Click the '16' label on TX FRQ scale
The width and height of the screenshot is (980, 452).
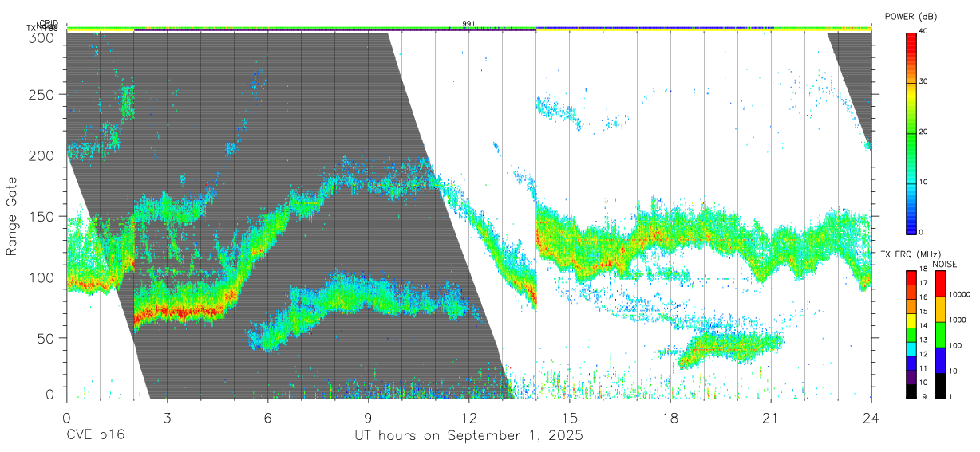[923, 297]
